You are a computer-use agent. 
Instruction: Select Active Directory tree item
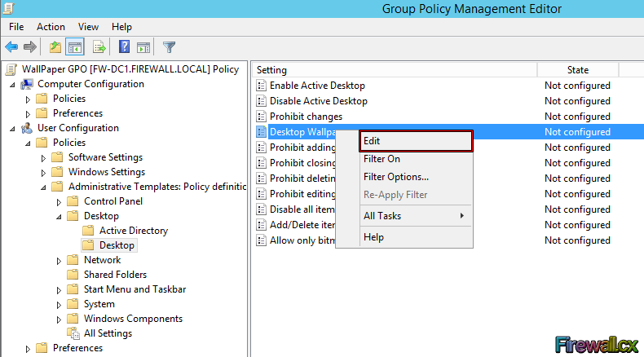(x=134, y=231)
